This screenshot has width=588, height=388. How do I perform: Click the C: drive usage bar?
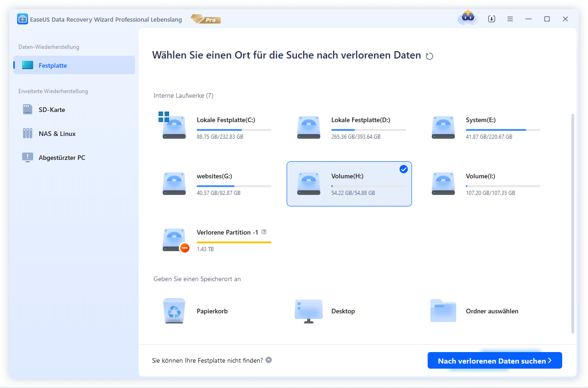(x=234, y=130)
